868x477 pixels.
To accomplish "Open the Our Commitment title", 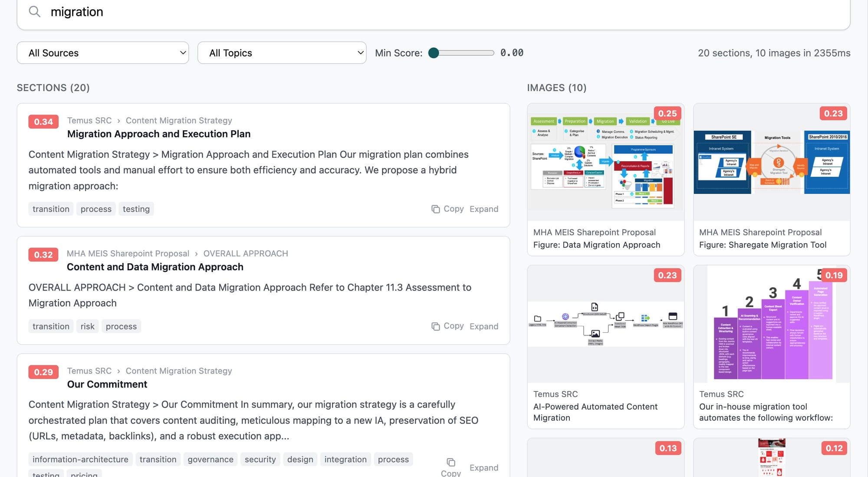I will (x=107, y=384).
